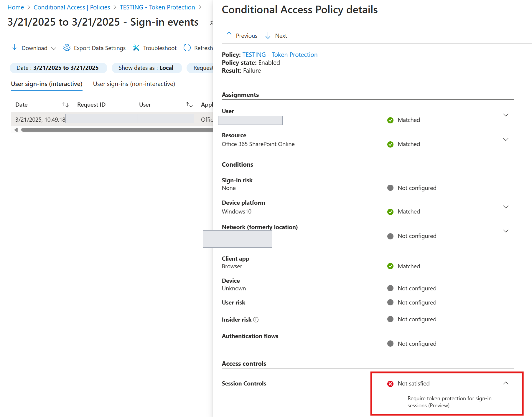Image resolution: width=532 pixels, height=417 pixels.
Task: Expand the Device platform condition chevron
Action: (x=506, y=207)
